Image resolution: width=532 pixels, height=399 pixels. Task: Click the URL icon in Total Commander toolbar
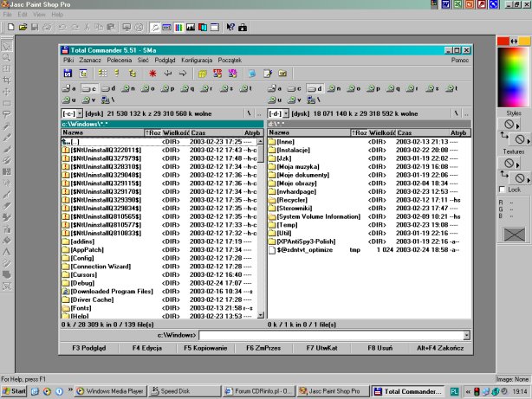(x=233, y=74)
